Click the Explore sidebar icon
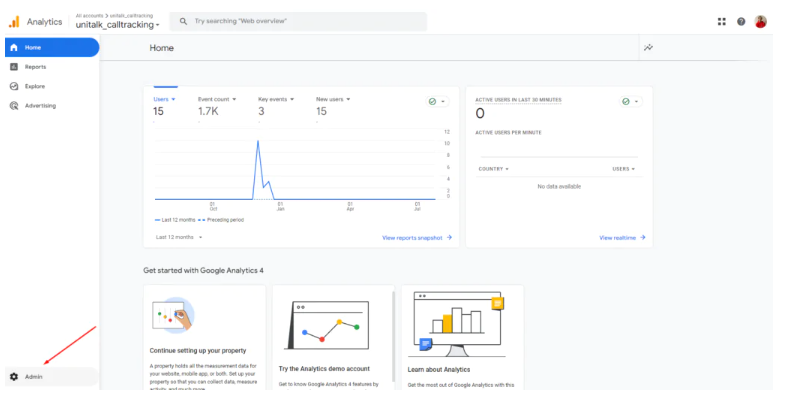 pyautogui.click(x=14, y=86)
